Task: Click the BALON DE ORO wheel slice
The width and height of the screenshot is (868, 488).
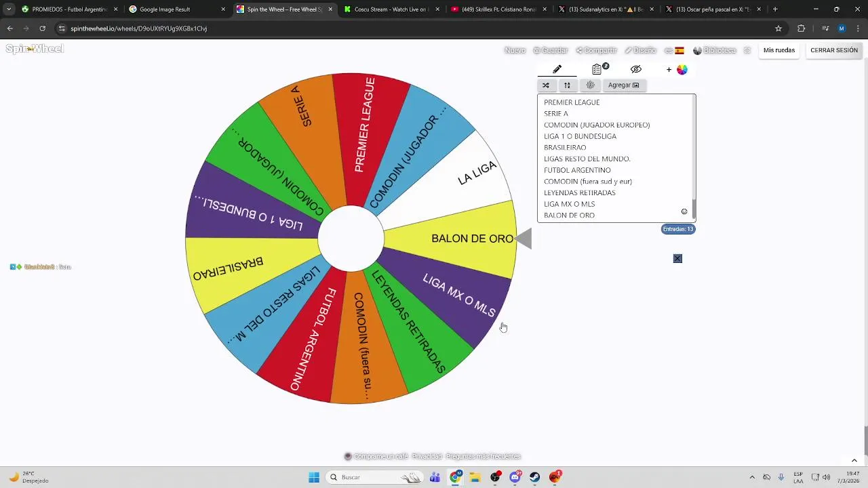Action: (461, 239)
